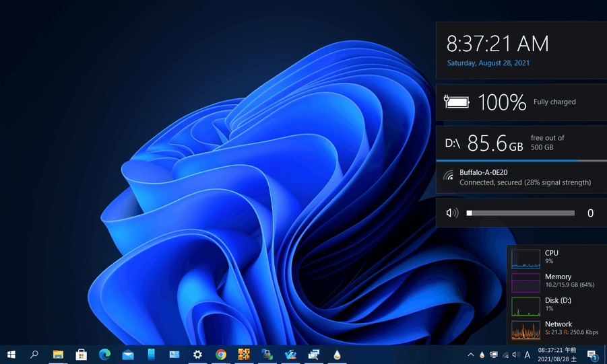Open the CPU usage graph
607x364 pixels.
click(x=525, y=259)
